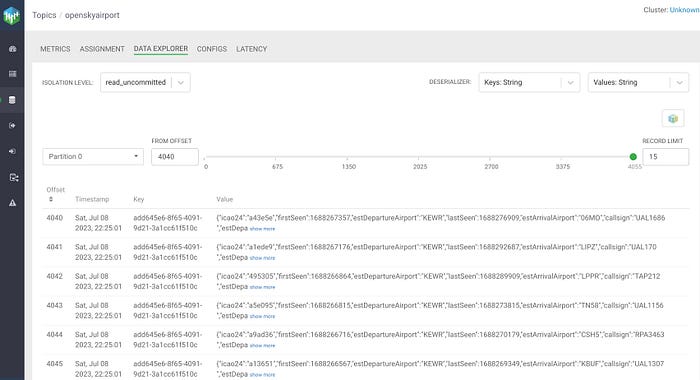Click show more for offset 4041
This screenshot has width=700, height=380.
(262, 258)
